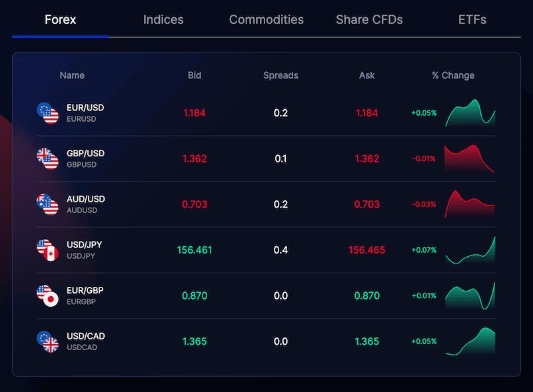The height and width of the screenshot is (392, 533).
Task: Click the EUR/USD currency flag icon
Action: (48, 113)
